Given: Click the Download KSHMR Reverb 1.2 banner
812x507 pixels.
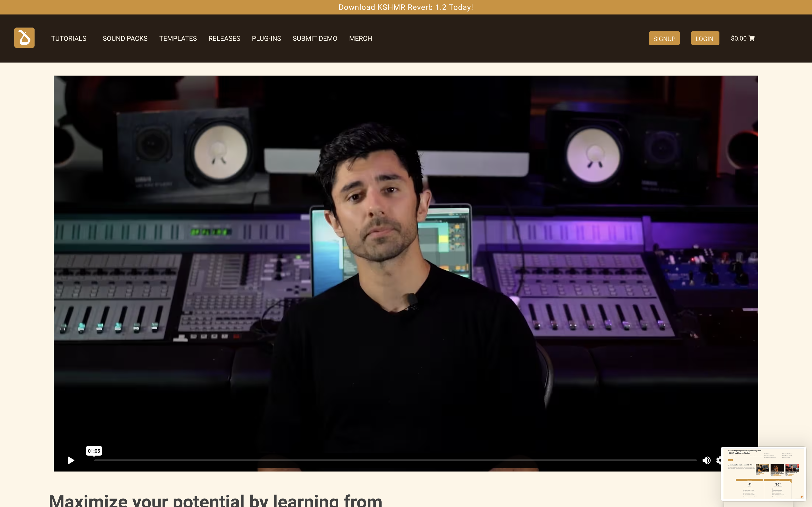Looking at the screenshot, I should 406,7.
